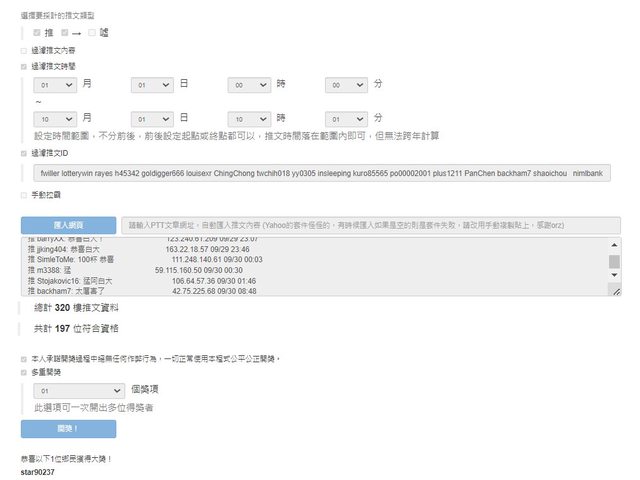Open the start day (日) dropdown
Screen dimensions: 640x480
point(152,86)
